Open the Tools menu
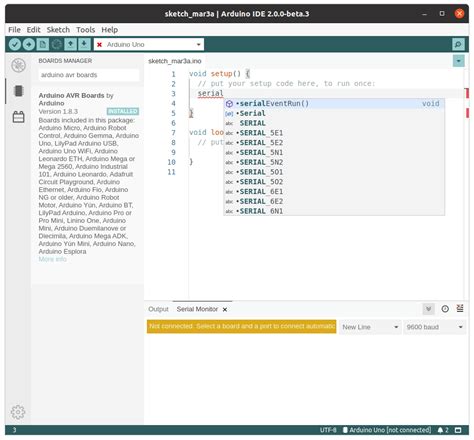The width and height of the screenshot is (474, 440). 85,30
